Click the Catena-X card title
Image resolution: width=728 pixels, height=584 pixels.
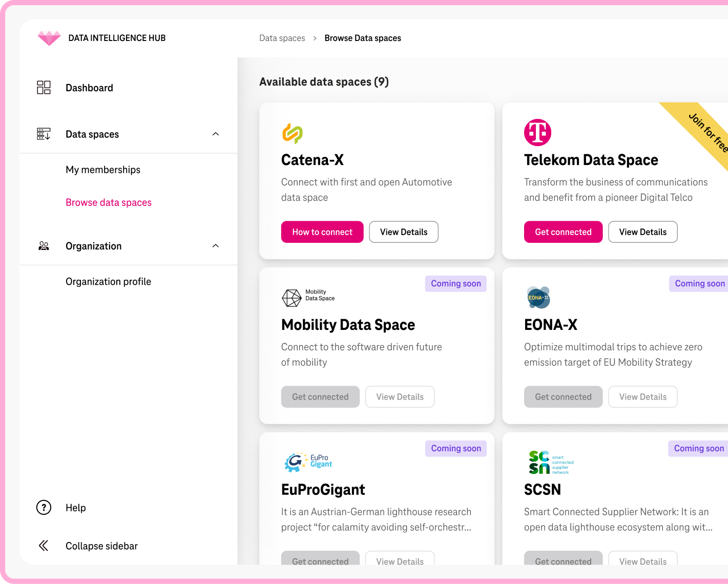click(x=313, y=160)
